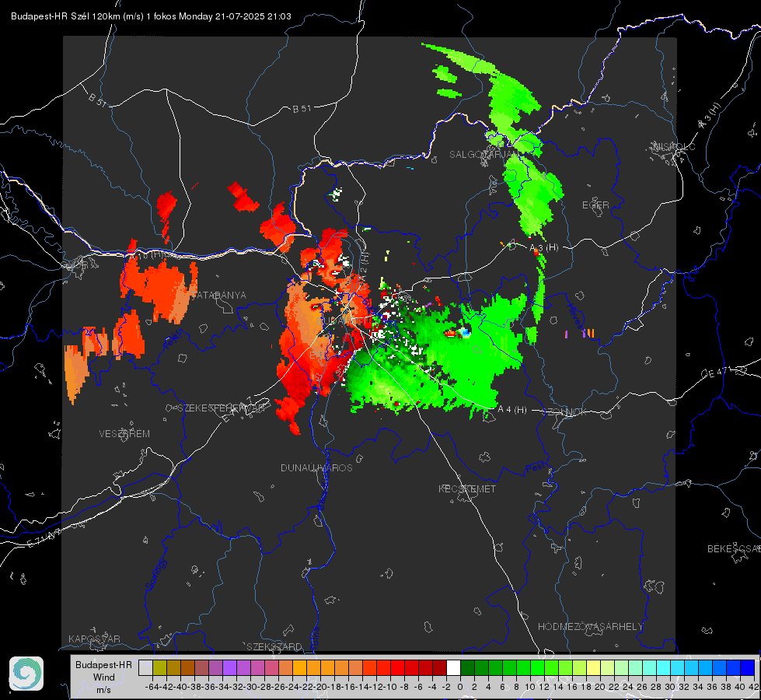Click the 'MISKOLC' city label
Viewport: 761px width, 700px height.
[675, 146]
